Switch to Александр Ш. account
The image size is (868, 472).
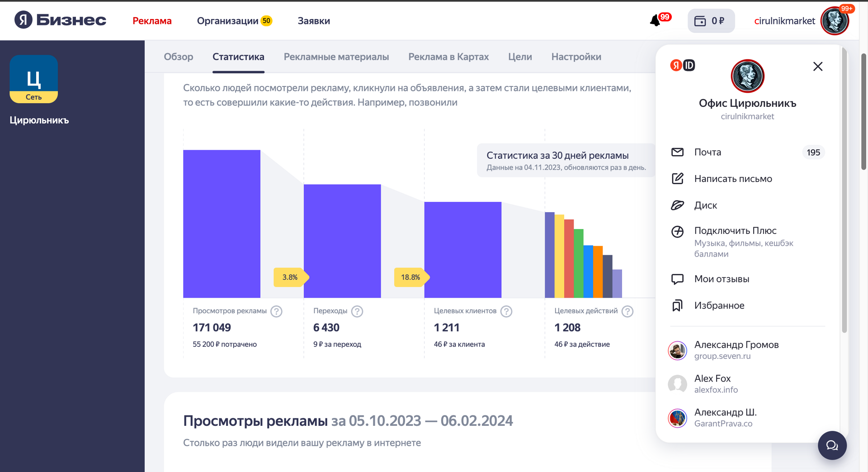[747, 418]
